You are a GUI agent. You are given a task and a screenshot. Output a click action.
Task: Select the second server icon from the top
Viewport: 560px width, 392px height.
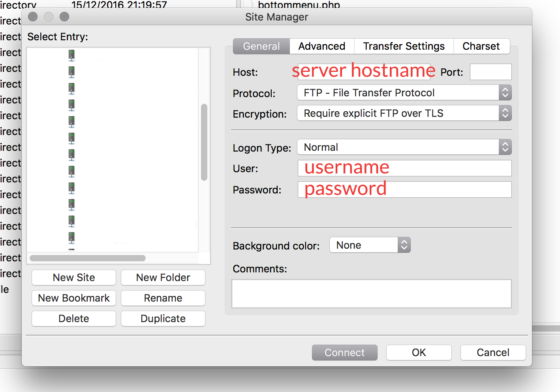tap(71, 71)
